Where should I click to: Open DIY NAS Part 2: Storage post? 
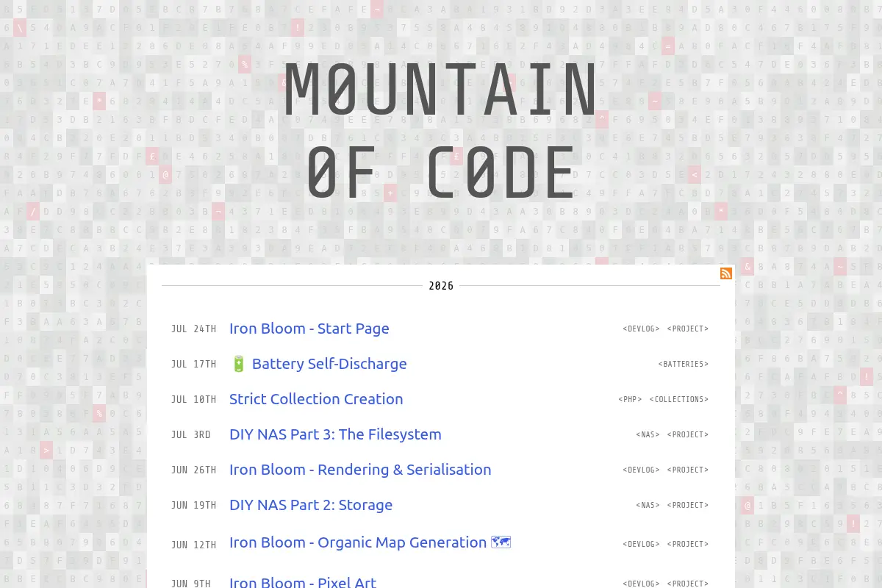[x=311, y=505]
